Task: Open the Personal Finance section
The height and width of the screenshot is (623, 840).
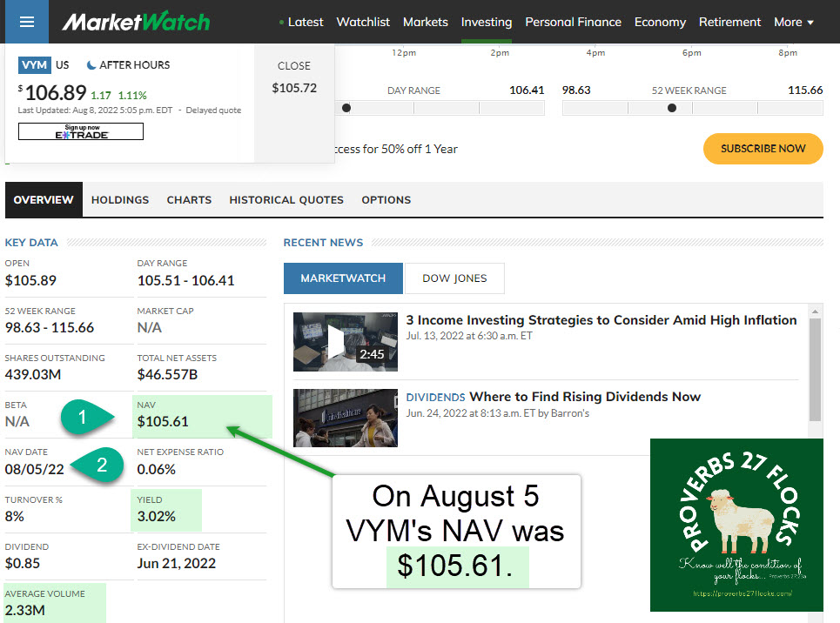Action: point(573,22)
